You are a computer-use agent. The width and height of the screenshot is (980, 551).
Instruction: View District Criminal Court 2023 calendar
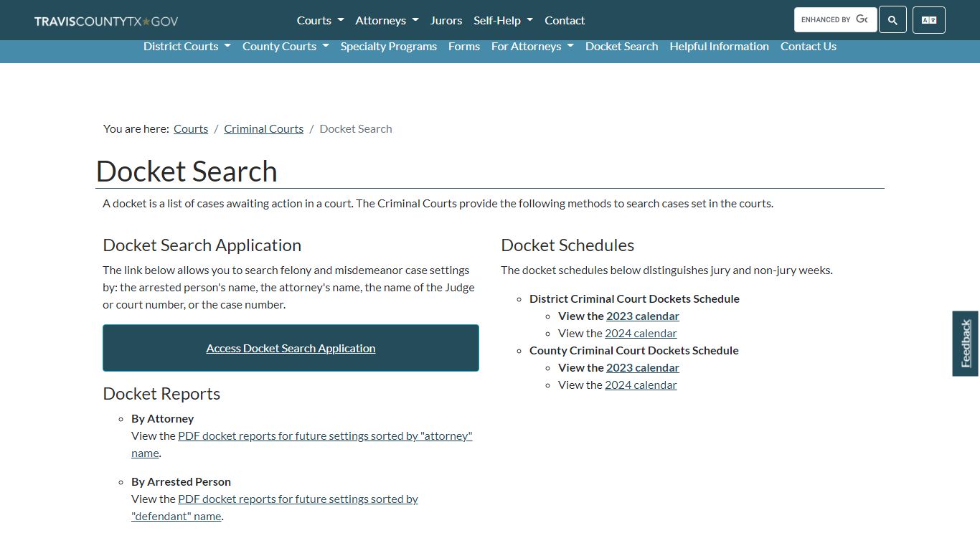[643, 316]
